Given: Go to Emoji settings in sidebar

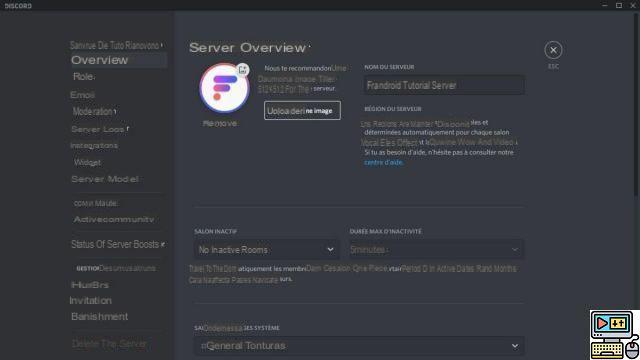Looking at the screenshot, I should pyautogui.click(x=82, y=95).
